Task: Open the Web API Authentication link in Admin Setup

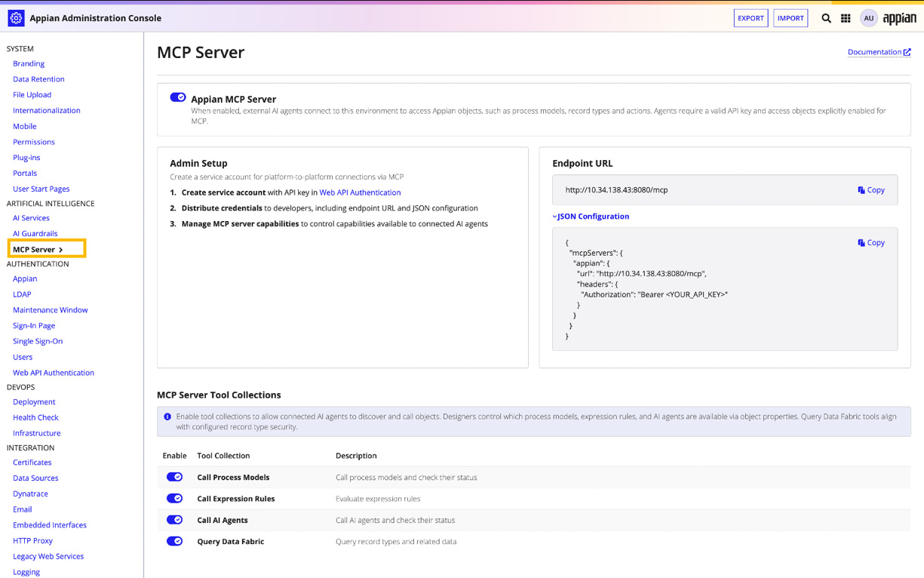Action: click(360, 192)
